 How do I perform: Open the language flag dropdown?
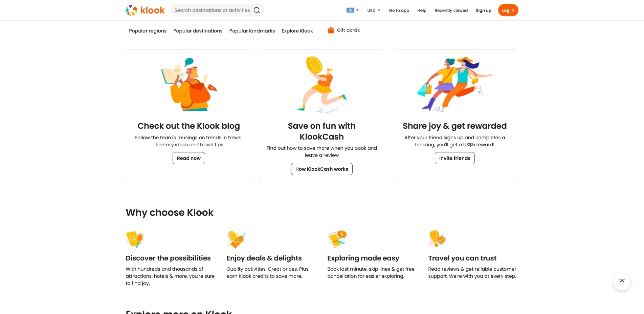(352, 10)
